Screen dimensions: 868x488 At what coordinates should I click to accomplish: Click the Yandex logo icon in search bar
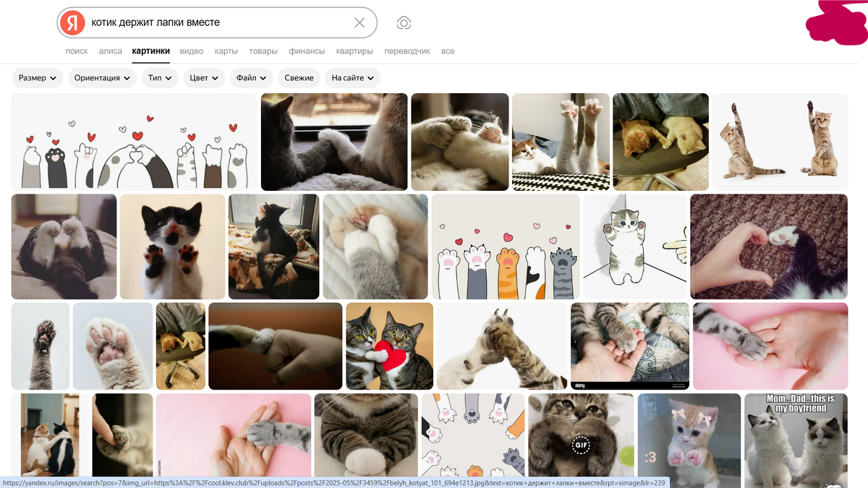(72, 22)
